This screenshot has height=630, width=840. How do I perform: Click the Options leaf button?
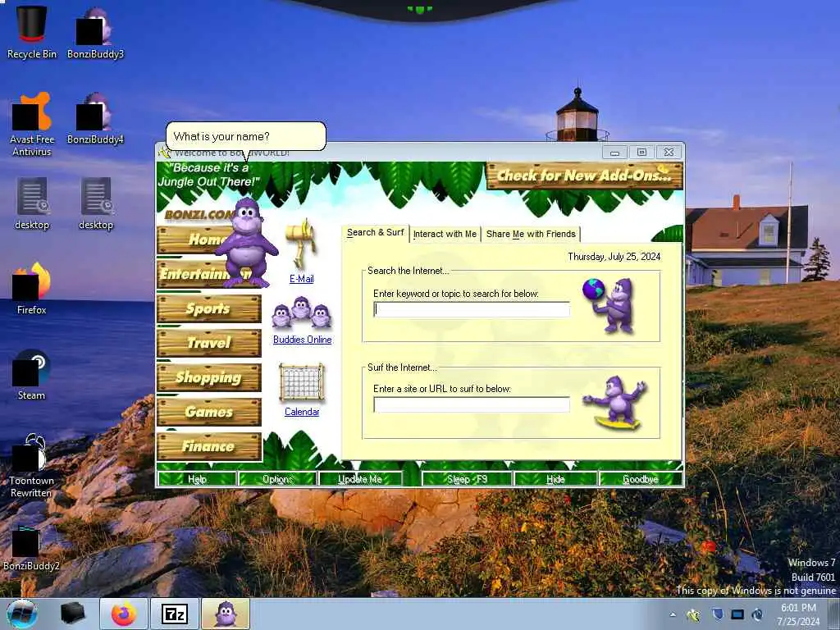click(x=277, y=479)
